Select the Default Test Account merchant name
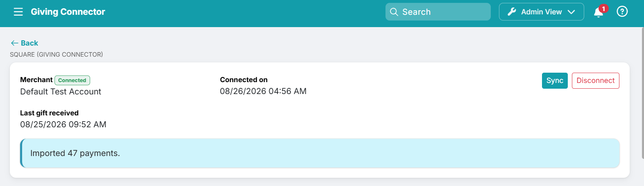 61,92
